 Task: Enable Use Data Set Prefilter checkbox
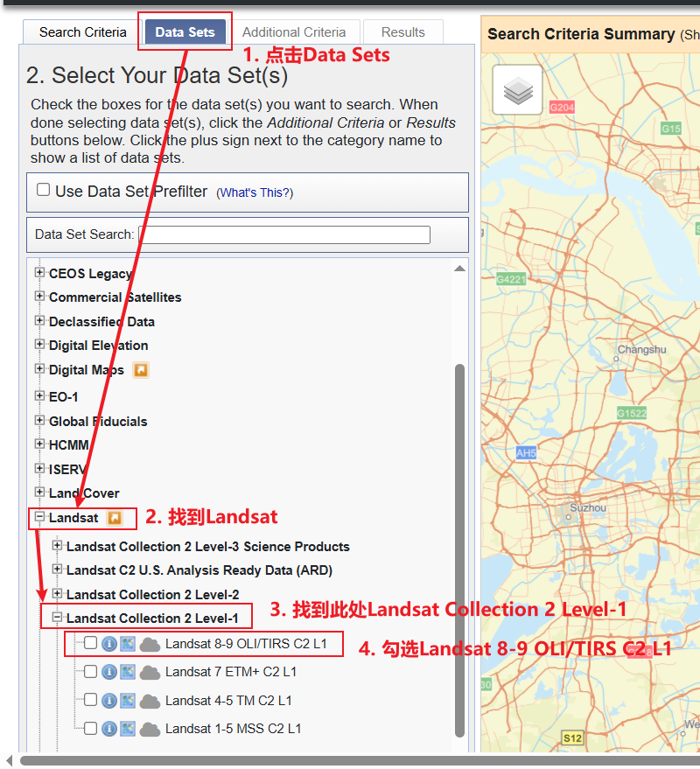(x=43, y=189)
